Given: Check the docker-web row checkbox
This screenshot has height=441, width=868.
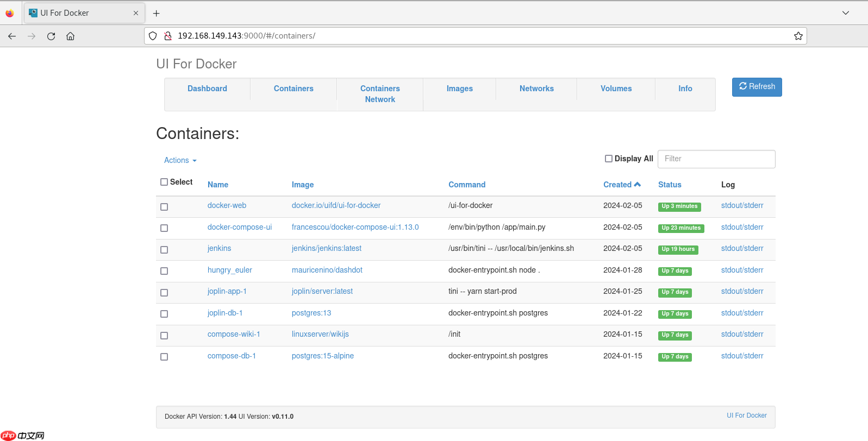Looking at the screenshot, I should point(164,207).
